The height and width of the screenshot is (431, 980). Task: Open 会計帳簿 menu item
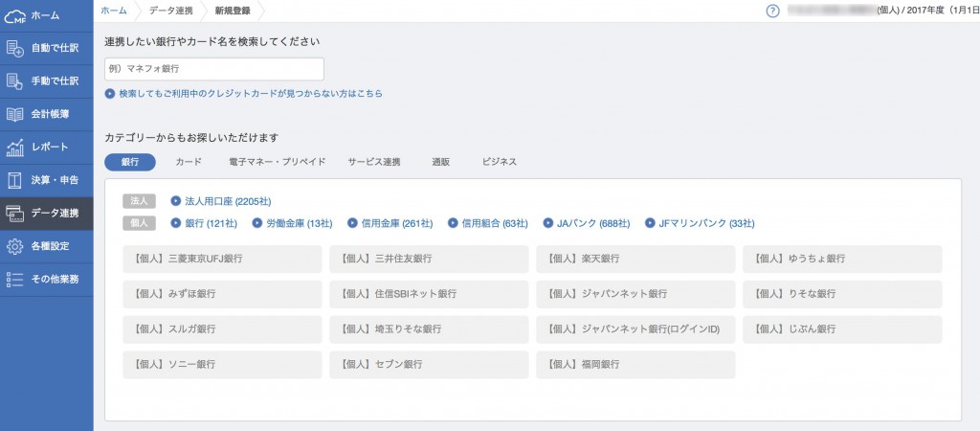[x=47, y=115]
